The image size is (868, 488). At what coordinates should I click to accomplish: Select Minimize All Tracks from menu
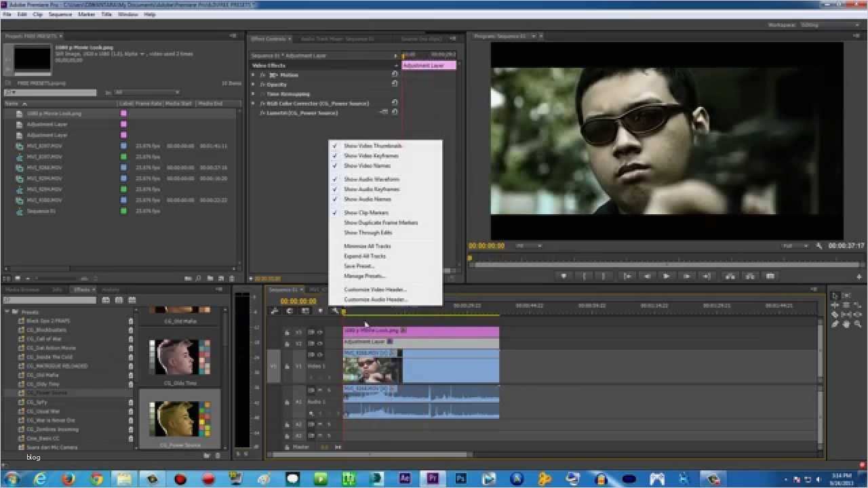point(367,246)
